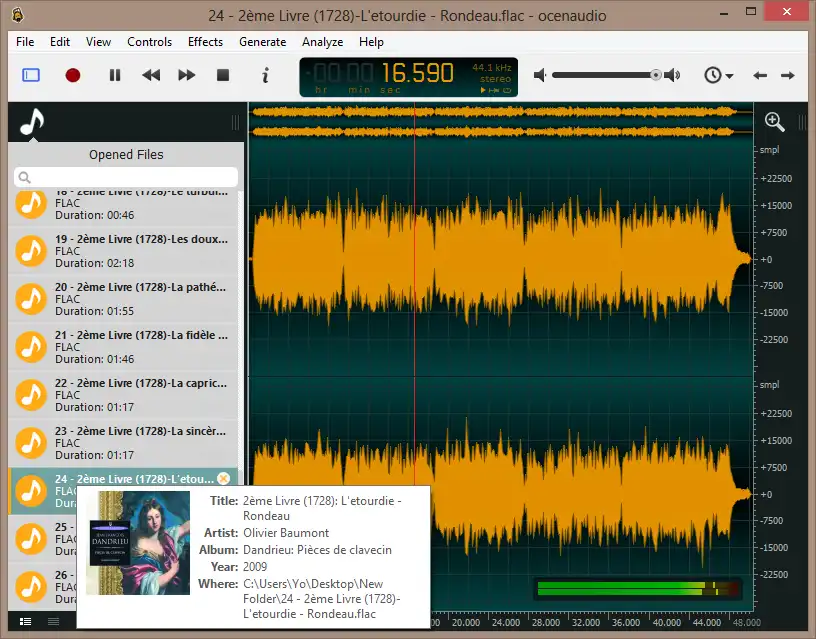Open the Effects menu

(205, 42)
